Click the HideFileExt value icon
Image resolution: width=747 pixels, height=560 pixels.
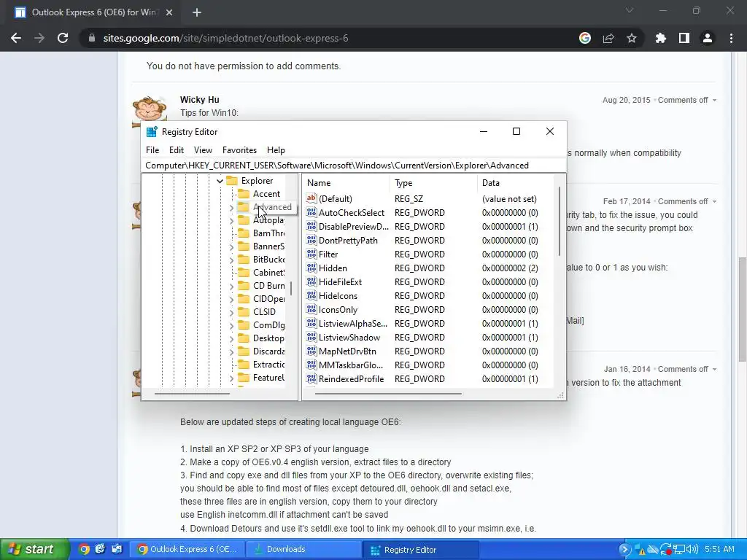click(x=311, y=281)
